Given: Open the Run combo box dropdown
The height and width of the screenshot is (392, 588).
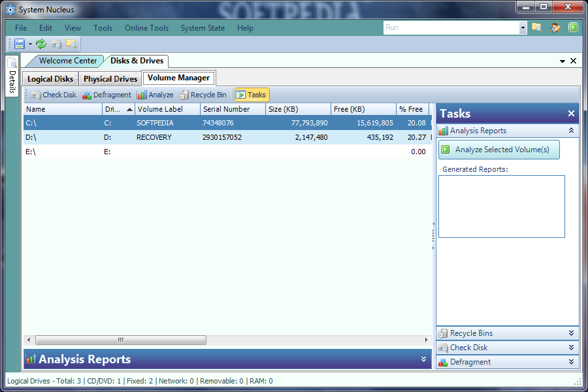Looking at the screenshot, I should [523, 27].
